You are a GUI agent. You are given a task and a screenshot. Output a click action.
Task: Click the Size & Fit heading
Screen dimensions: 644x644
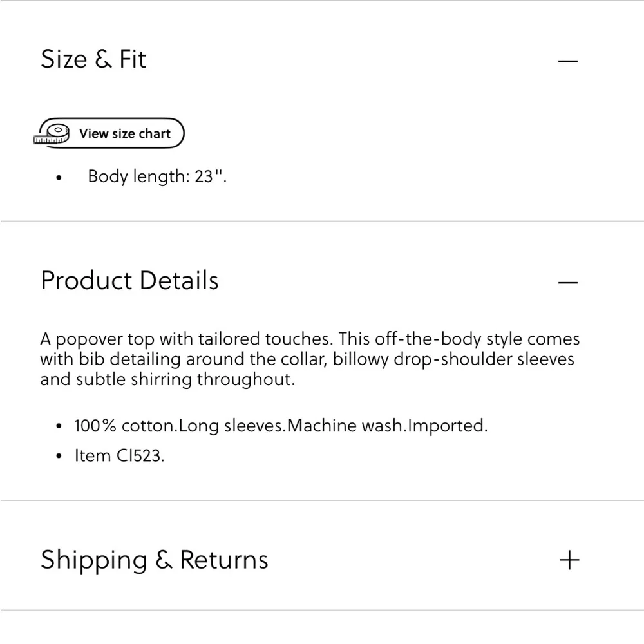click(x=93, y=59)
